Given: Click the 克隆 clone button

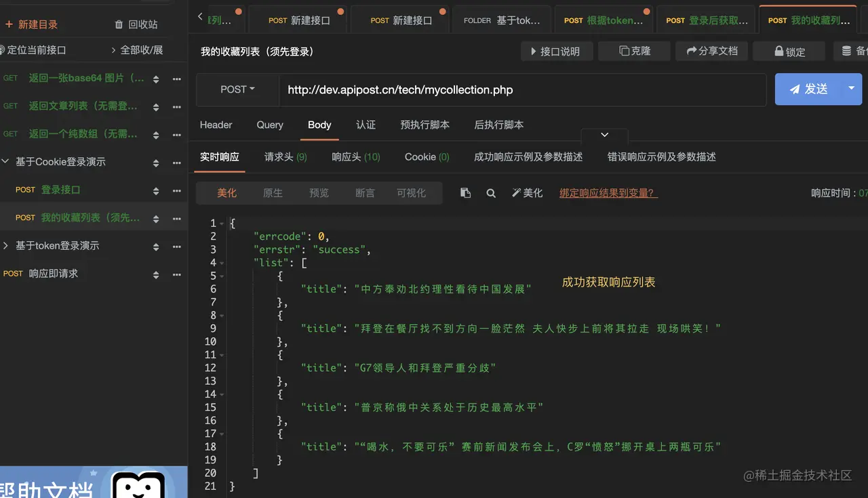Looking at the screenshot, I should pos(634,51).
